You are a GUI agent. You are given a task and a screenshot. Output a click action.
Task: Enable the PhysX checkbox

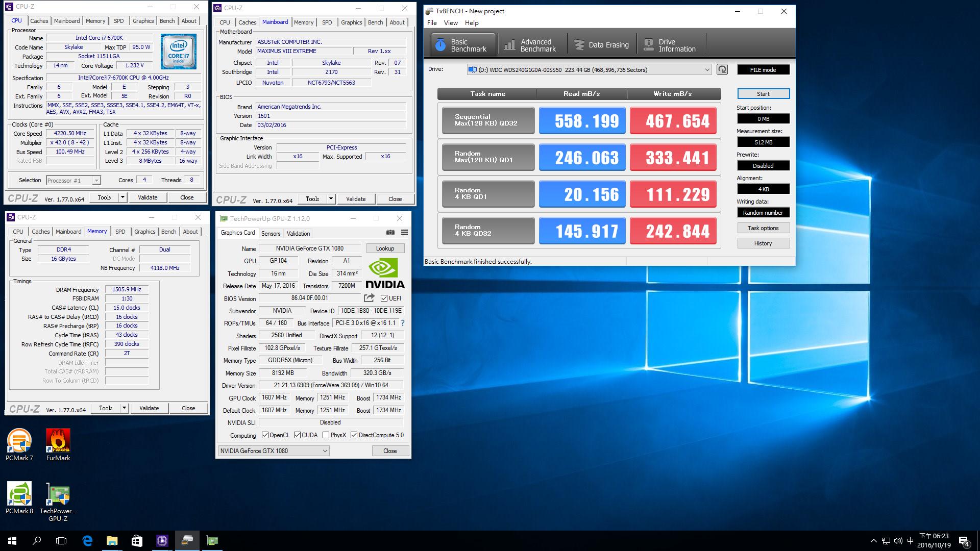[326, 435]
